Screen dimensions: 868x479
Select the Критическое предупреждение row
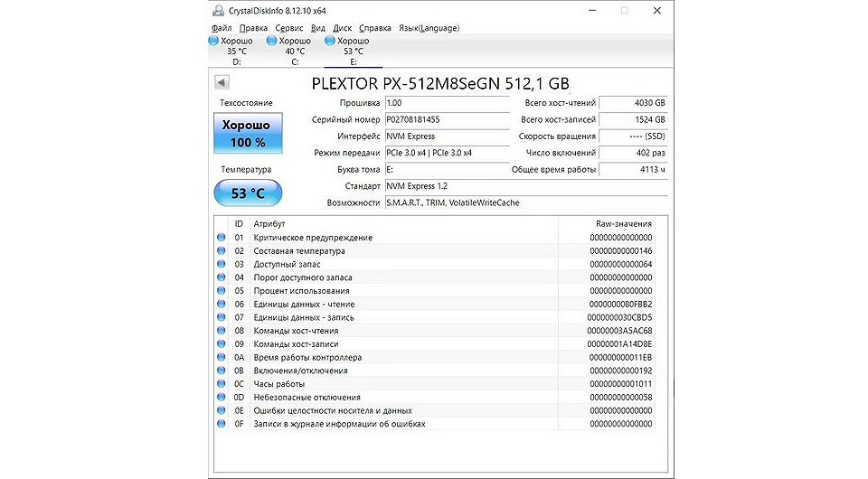click(x=435, y=238)
